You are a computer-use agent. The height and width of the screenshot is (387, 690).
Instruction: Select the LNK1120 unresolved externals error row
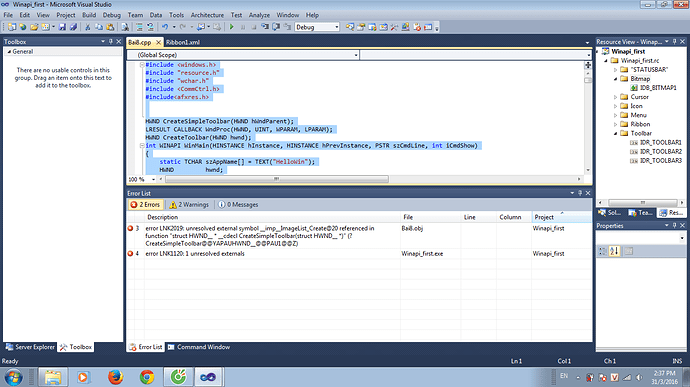[359, 254]
